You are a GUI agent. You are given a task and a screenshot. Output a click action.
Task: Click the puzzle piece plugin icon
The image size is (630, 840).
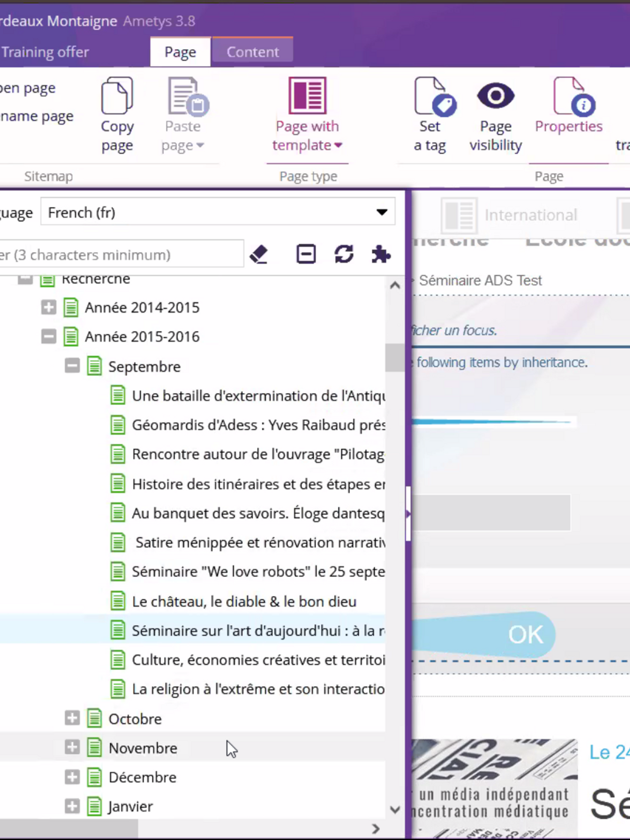click(x=381, y=254)
